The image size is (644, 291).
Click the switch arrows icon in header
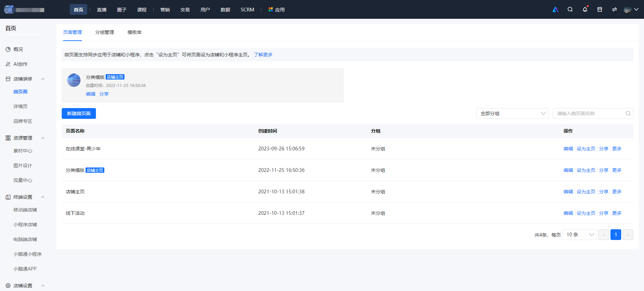coord(614,9)
